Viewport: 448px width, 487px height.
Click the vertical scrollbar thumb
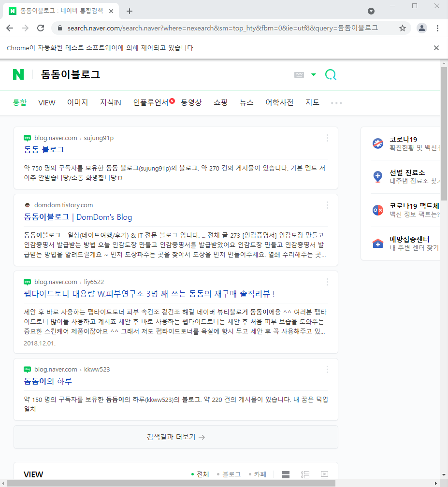tap(444, 133)
